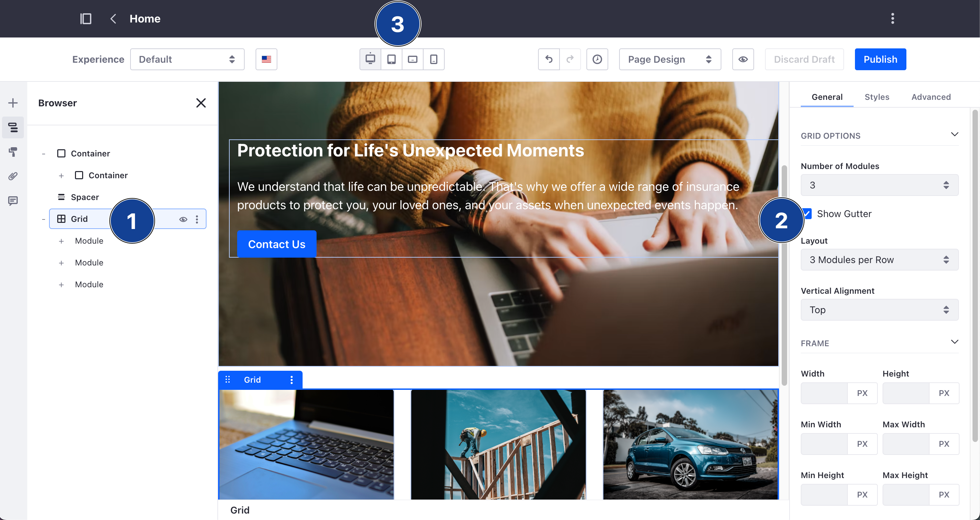Screen dimensions: 980x520
Task: Click the Grid component icon in browser
Action: 60,218
